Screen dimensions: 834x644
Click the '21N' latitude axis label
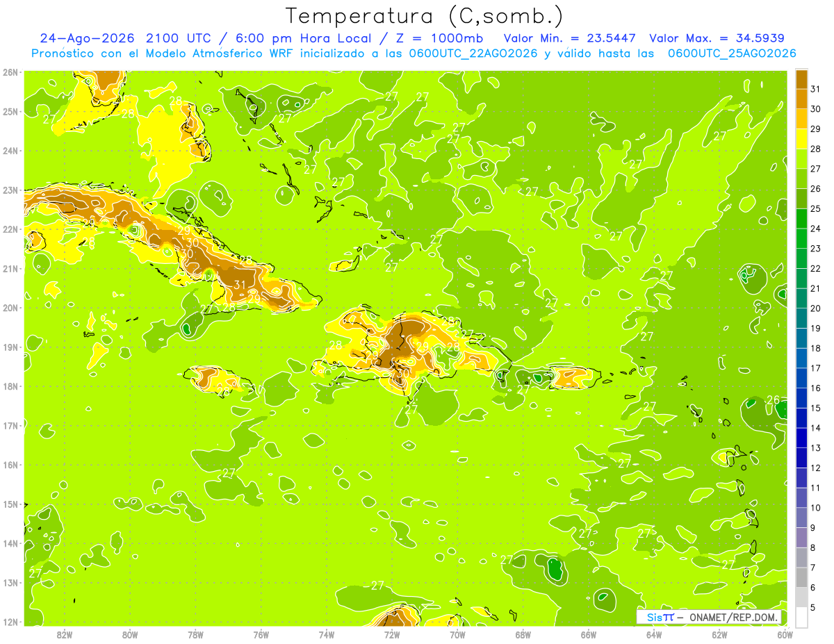coord(10,268)
